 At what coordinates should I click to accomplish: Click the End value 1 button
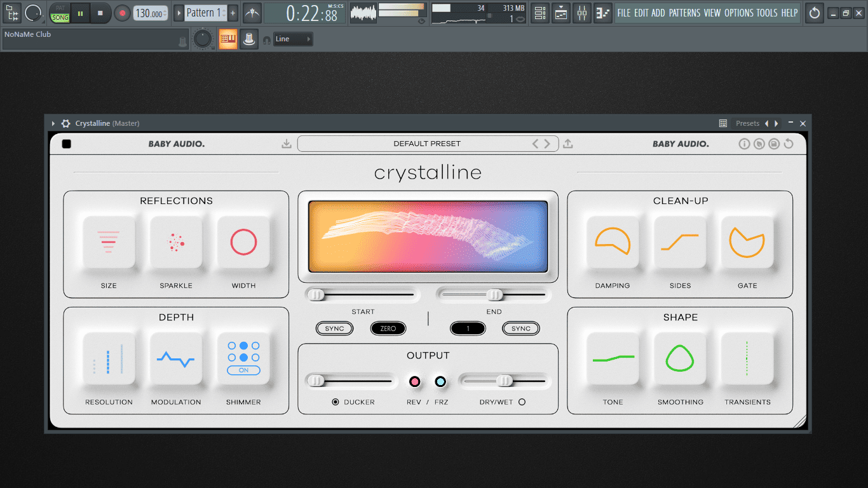(468, 329)
